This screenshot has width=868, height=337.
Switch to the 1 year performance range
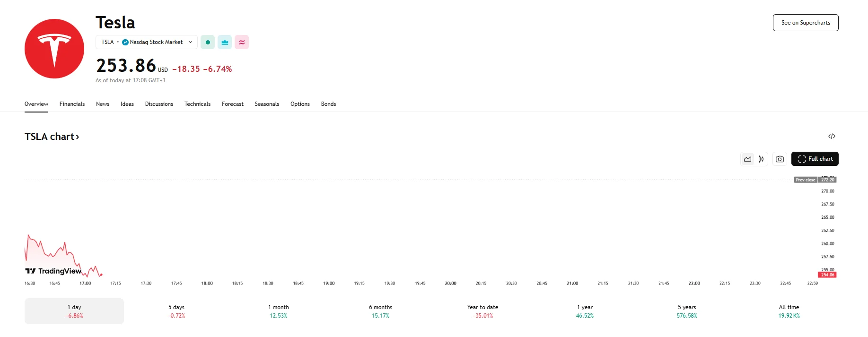[585, 311]
